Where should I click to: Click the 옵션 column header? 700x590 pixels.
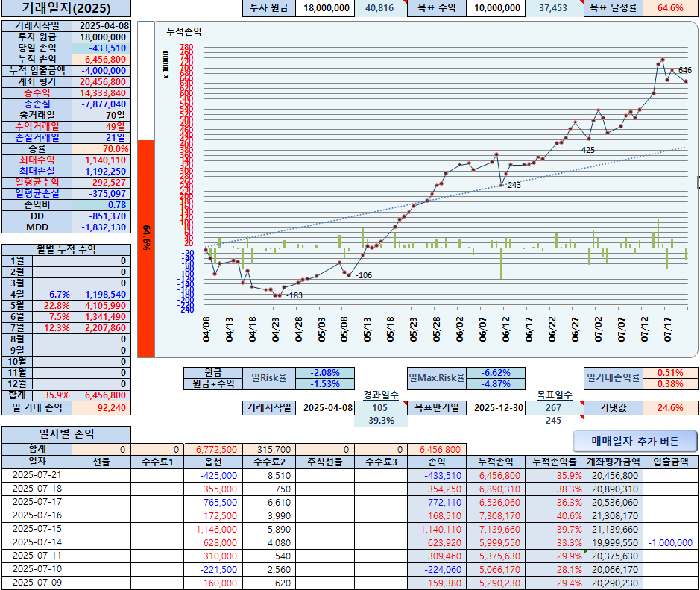coord(213,462)
